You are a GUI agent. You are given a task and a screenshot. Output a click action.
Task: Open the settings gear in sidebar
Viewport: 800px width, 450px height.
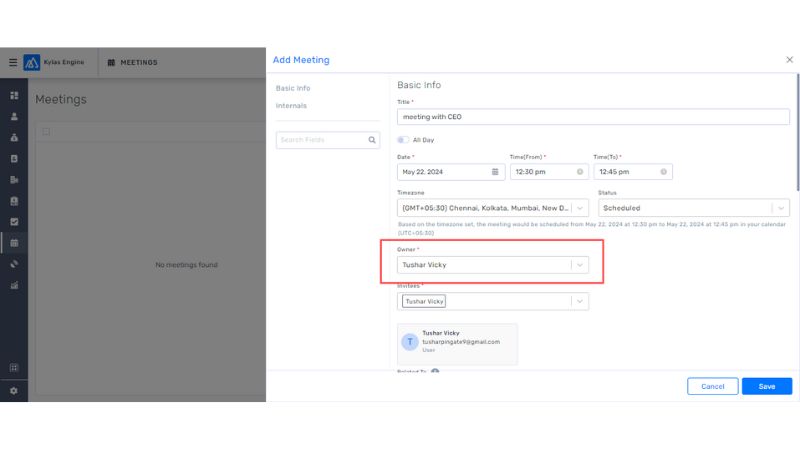click(x=14, y=391)
